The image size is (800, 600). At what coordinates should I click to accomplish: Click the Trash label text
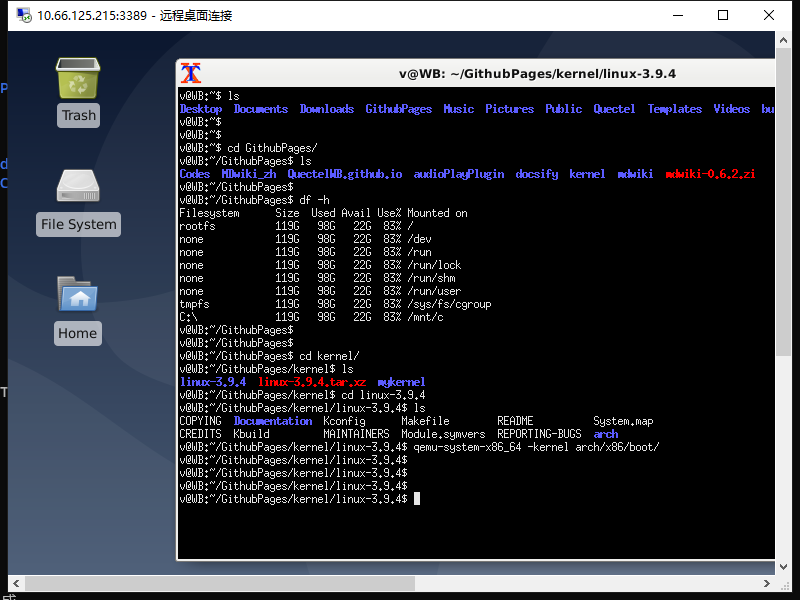pyautogui.click(x=79, y=115)
